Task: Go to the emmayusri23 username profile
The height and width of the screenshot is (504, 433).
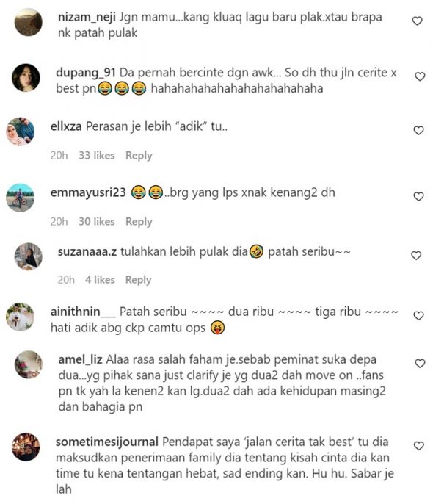Action: tap(88, 192)
